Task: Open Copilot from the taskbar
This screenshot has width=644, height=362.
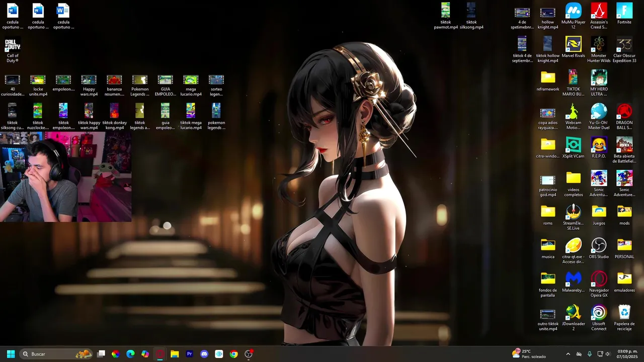Action: click(145, 354)
